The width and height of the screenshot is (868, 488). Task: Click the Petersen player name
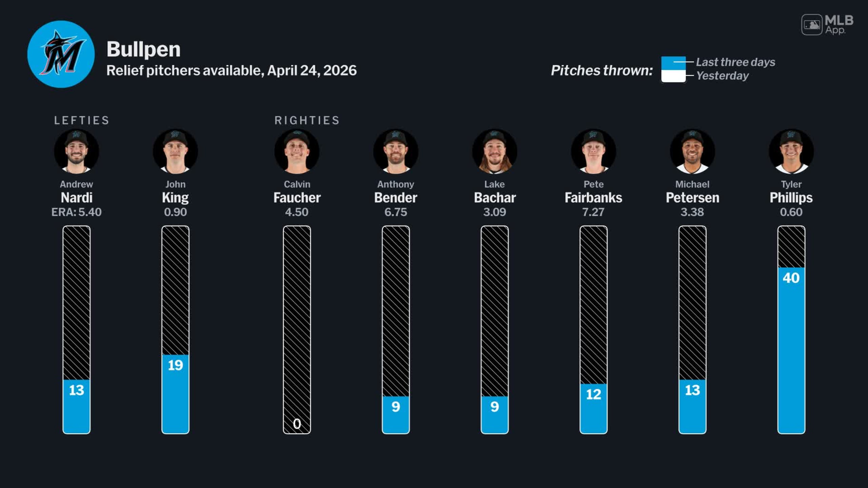[x=692, y=198]
